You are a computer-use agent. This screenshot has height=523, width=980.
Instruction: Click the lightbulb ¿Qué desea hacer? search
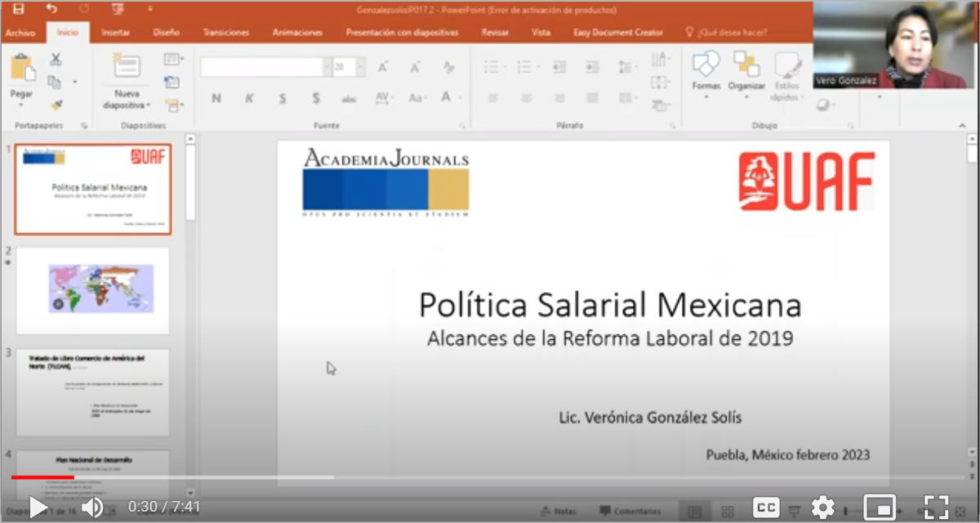(x=727, y=33)
